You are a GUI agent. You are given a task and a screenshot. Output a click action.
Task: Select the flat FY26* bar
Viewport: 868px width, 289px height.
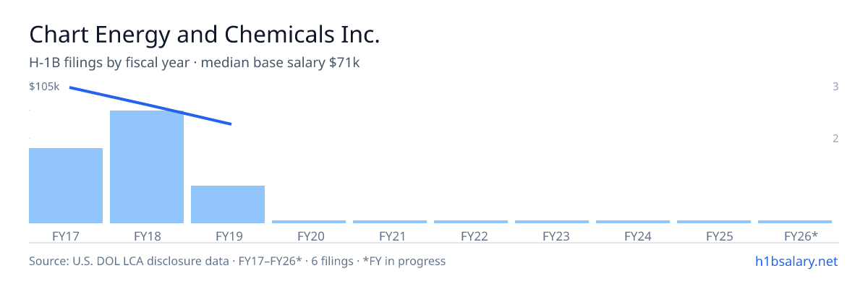click(x=795, y=222)
